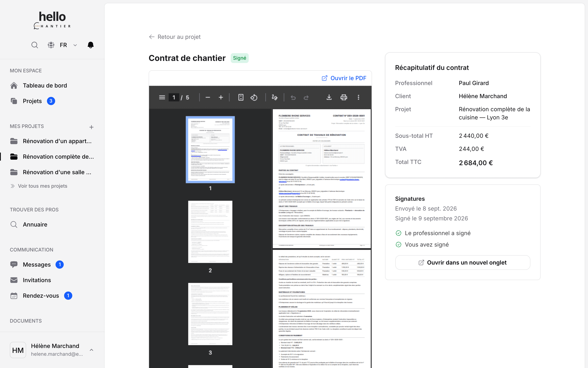Expand the FR language dropdown chevron

click(x=75, y=45)
